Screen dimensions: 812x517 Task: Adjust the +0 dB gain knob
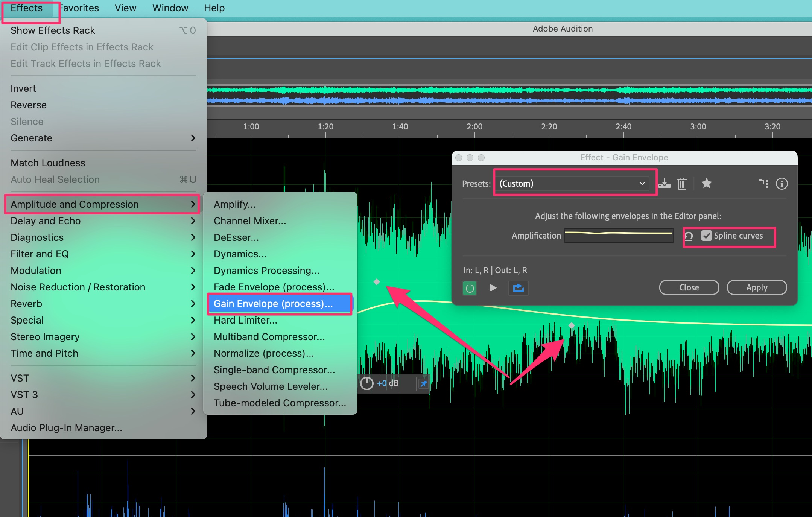[x=367, y=383]
